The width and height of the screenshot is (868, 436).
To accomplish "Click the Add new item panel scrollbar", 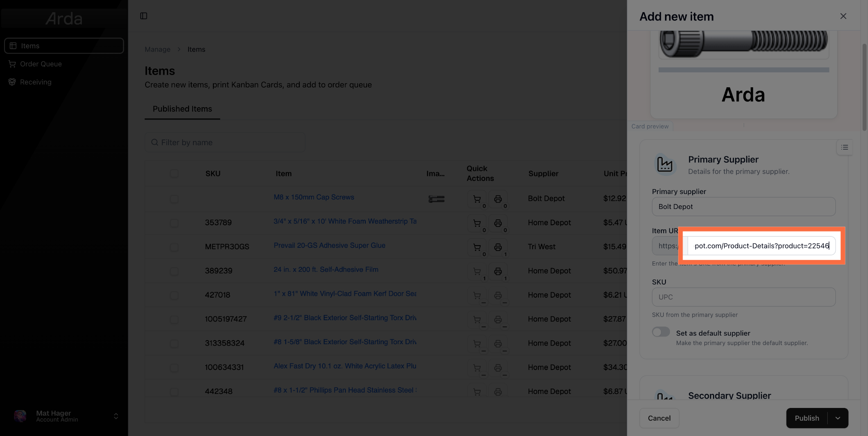I will click(864, 87).
